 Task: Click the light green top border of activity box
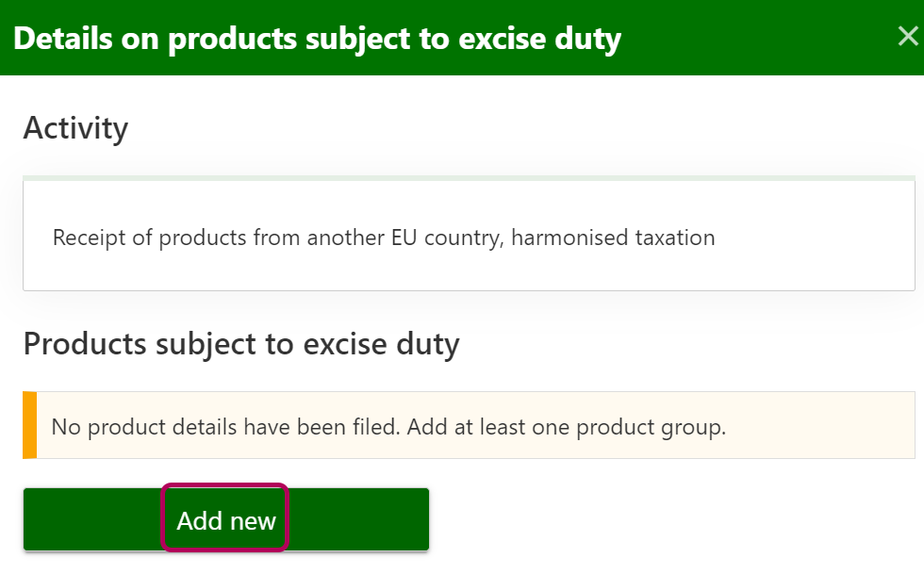[x=469, y=177]
